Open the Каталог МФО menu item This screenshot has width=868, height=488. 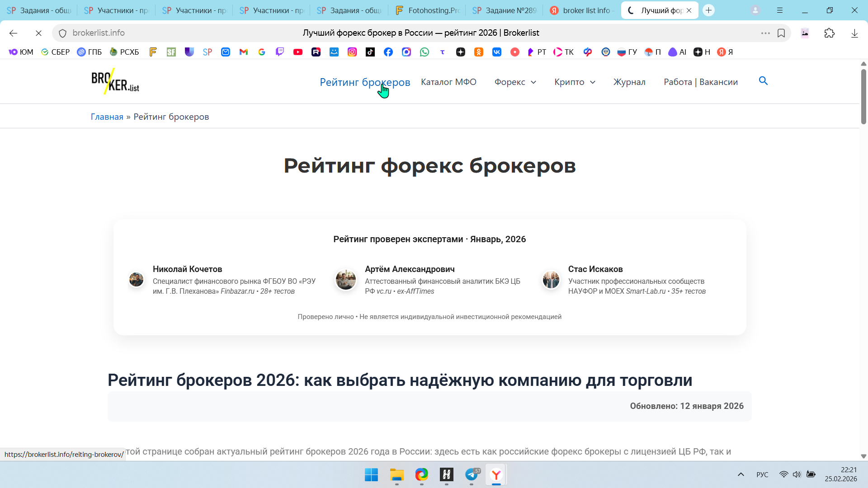pyautogui.click(x=448, y=82)
